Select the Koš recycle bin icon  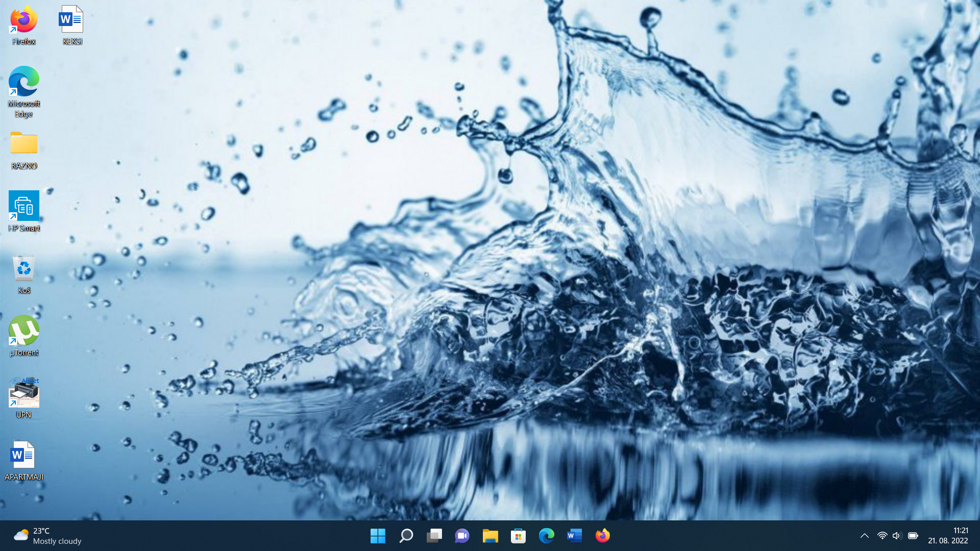(23, 274)
